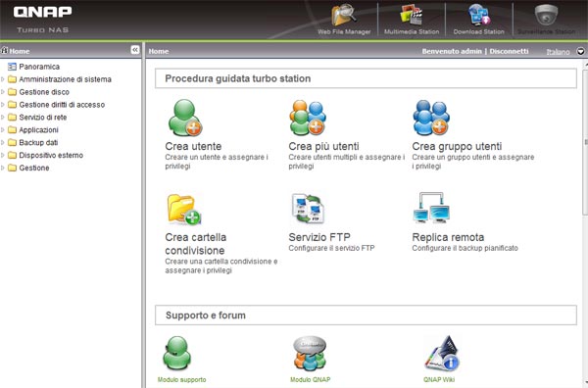Click the Servizio FTP title
This screenshot has height=388, width=588.
319,237
